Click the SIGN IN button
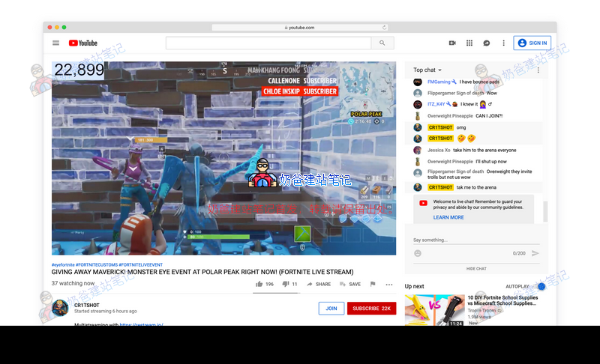Screen dimensions: 600x364 click(x=532, y=43)
